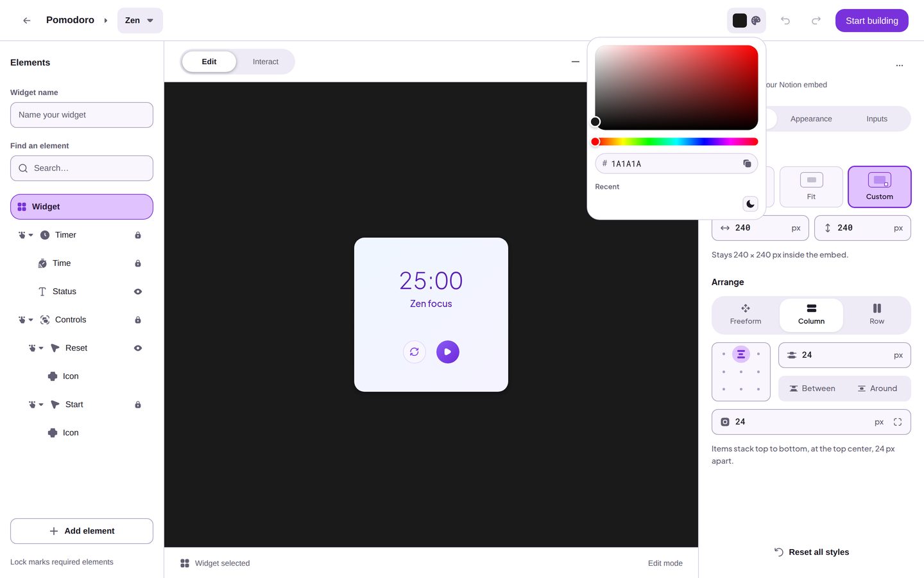The image size is (924, 578).
Task: Click the Start building button
Action: click(x=871, y=21)
